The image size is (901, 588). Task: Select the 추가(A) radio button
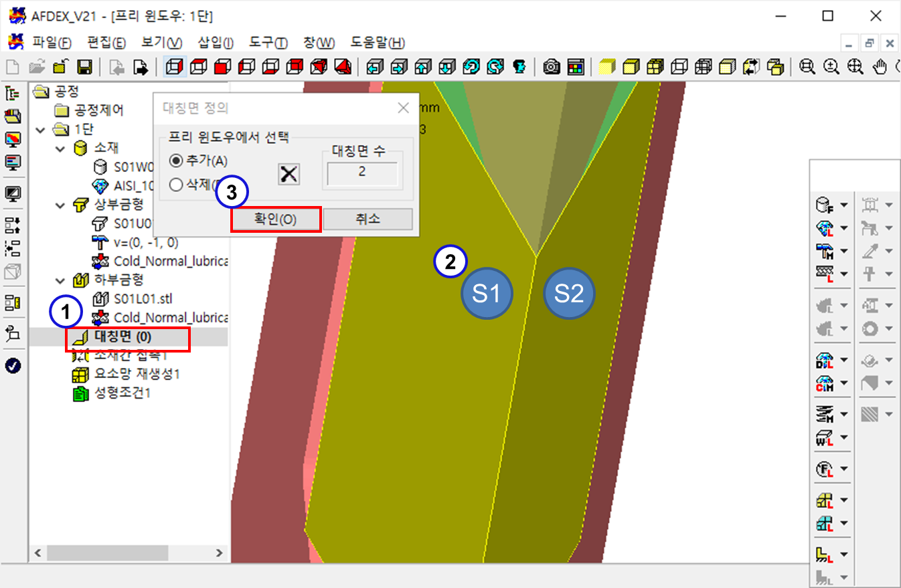(x=177, y=161)
